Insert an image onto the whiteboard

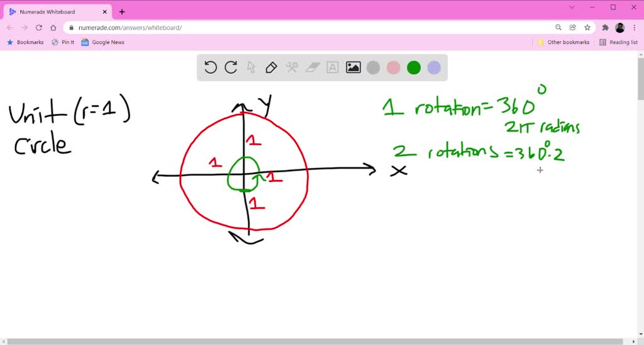353,67
